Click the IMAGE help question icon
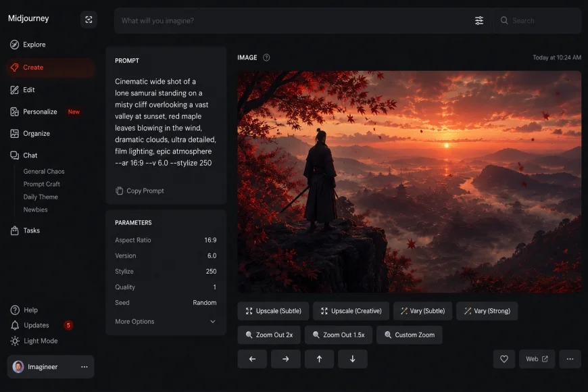The image size is (588, 392). tap(266, 57)
